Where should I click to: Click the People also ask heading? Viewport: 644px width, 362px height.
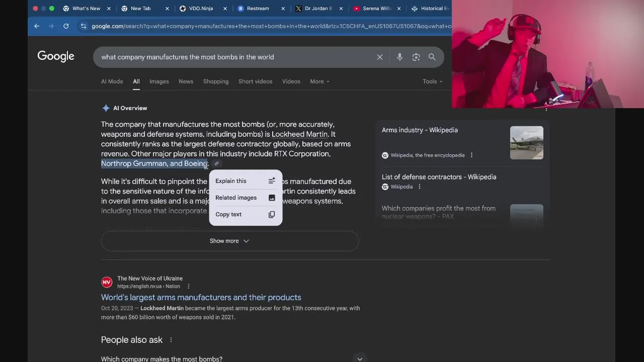pos(132,340)
